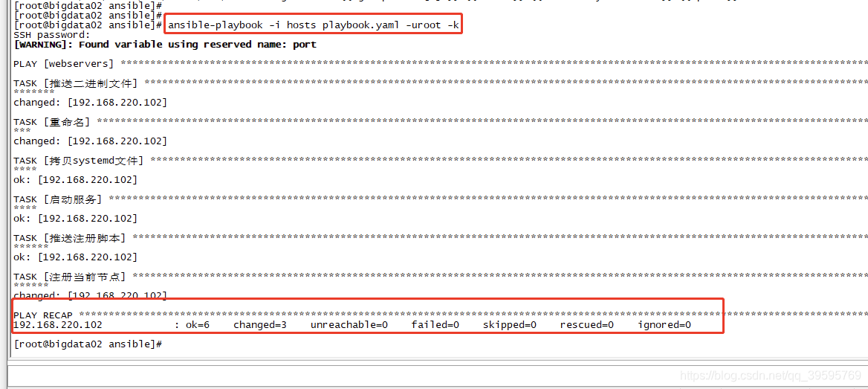This screenshot has width=868, height=389.
Task: Click the ok result under 推送注册脚本 task
Action: pos(75,257)
